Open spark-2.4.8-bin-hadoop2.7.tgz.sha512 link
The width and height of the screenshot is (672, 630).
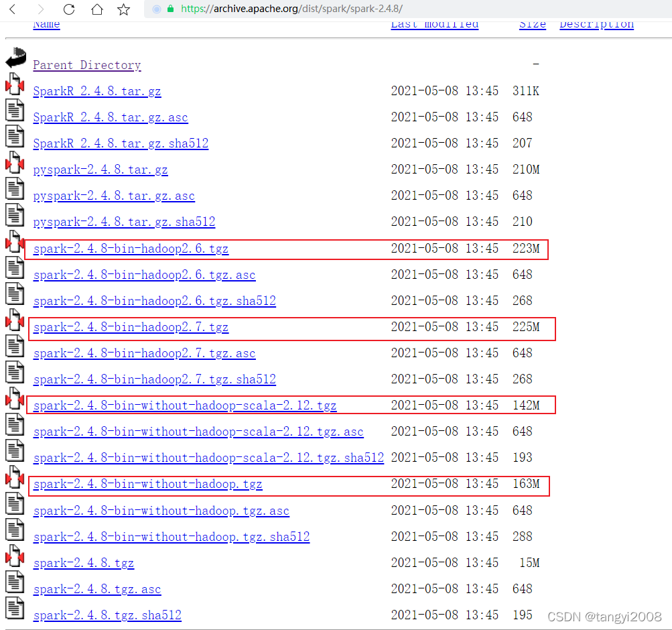pos(154,380)
